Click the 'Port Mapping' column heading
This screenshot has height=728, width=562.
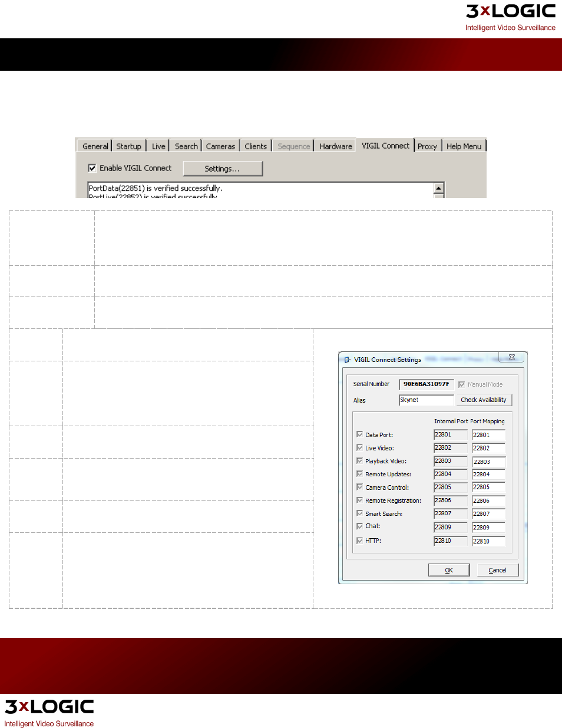click(x=488, y=421)
